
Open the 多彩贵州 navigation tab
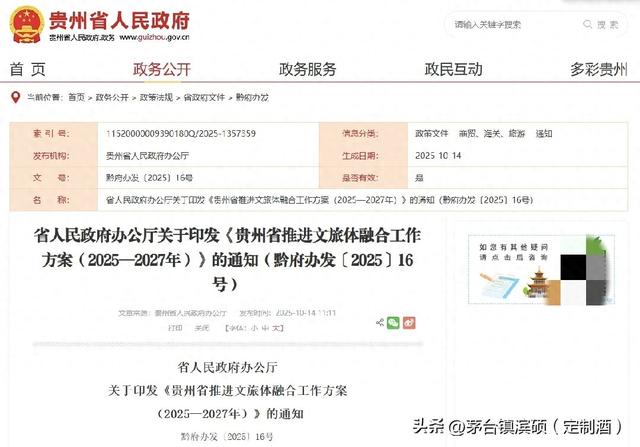[599, 69]
